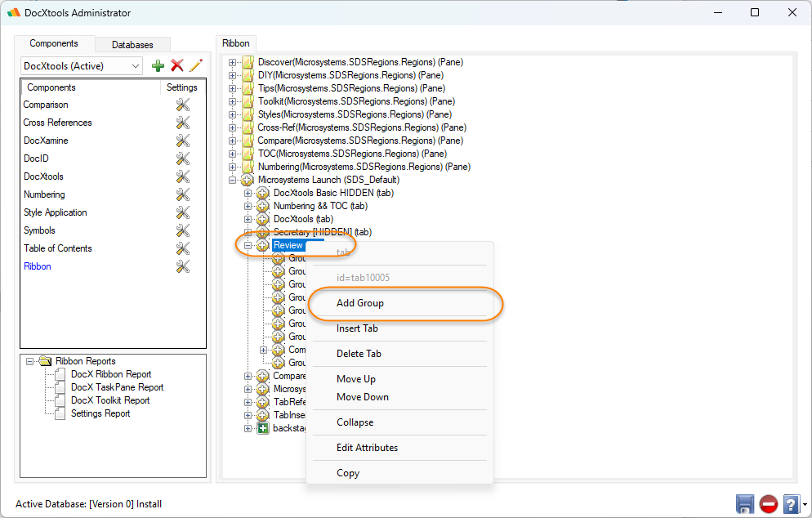Screen dimensions: 812x518
Task: Open the DocX TaskPane Report item
Action: [x=117, y=387]
